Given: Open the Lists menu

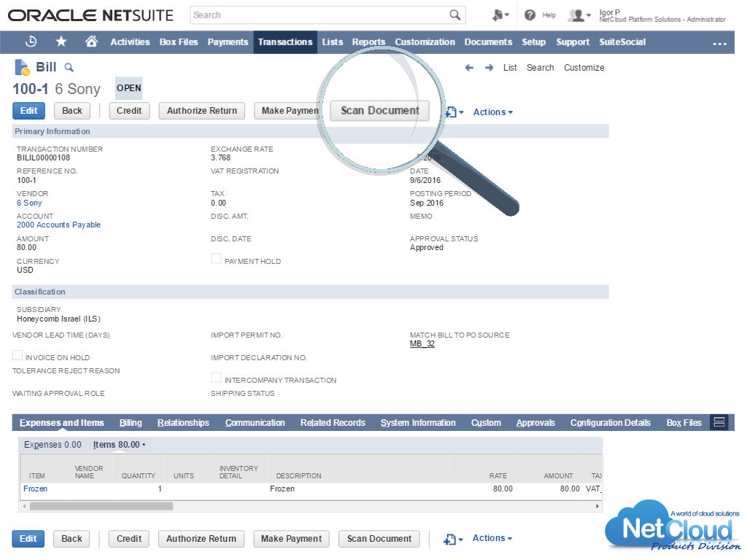Looking at the screenshot, I should [333, 42].
